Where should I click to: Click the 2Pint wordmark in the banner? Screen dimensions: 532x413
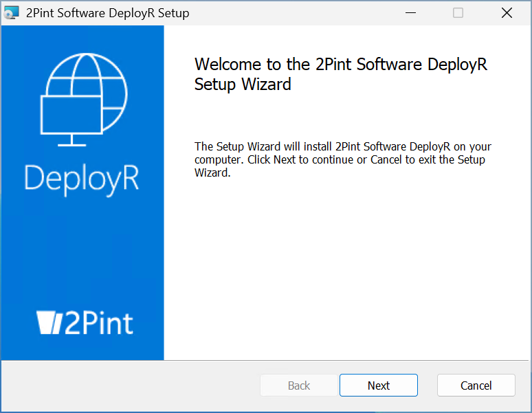point(98,323)
